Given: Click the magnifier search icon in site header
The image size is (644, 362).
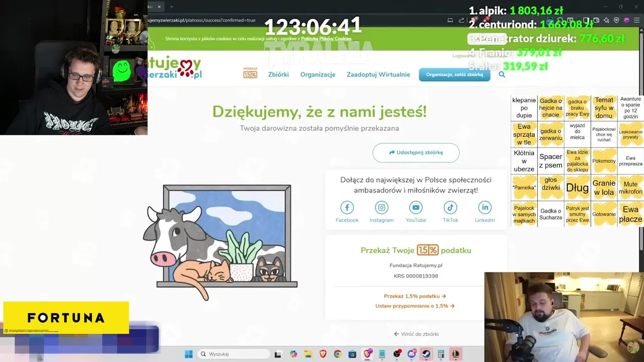Looking at the screenshot, I should pos(502,74).
